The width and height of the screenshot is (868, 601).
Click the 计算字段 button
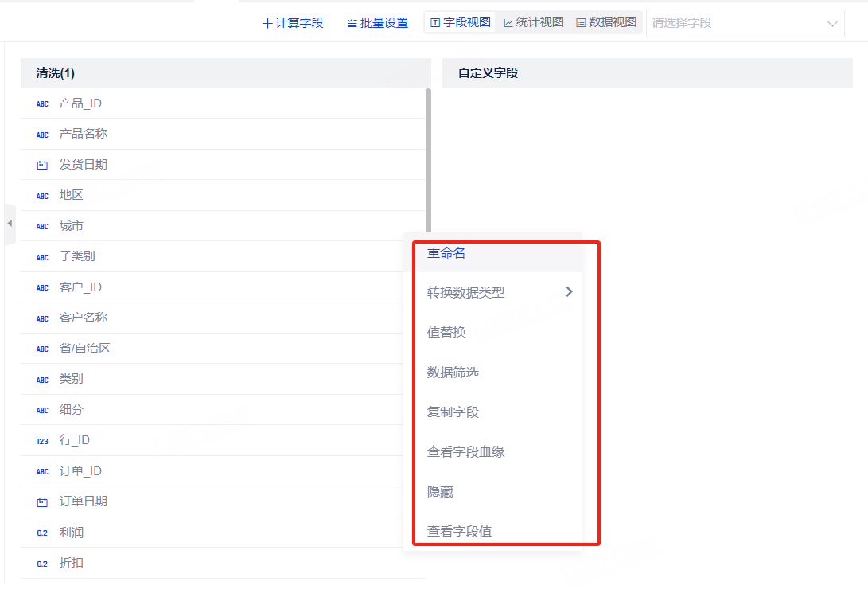(293, 23)
